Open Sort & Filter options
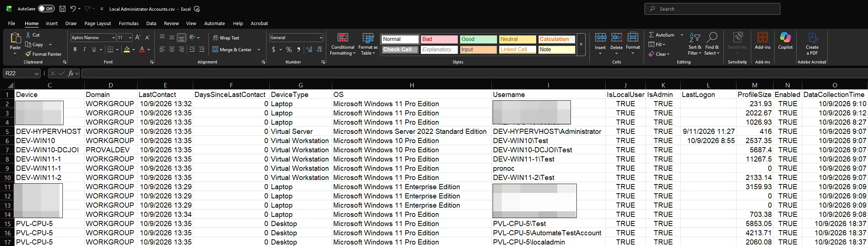The height and width of the screenshot is (246, 868). tap(695, 44)
